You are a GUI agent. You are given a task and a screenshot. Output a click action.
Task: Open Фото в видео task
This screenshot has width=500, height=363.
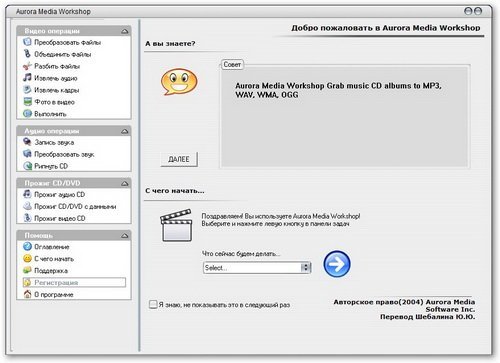coord(54,102)
